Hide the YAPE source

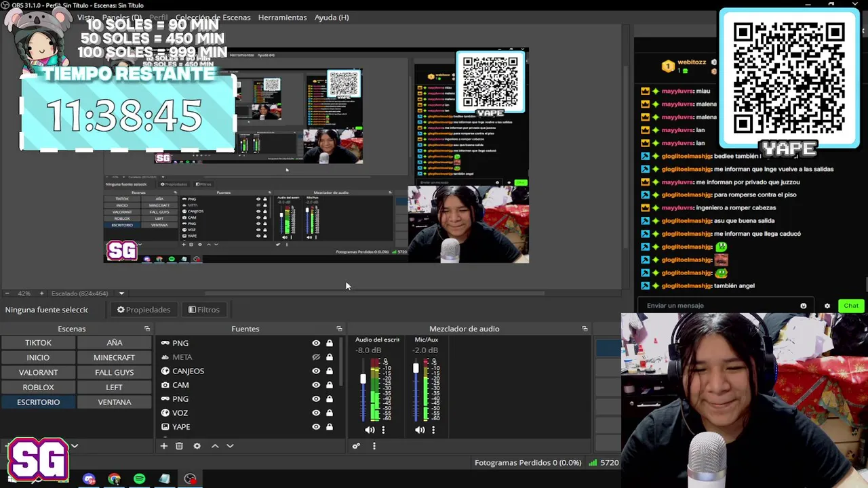point(316,427)
